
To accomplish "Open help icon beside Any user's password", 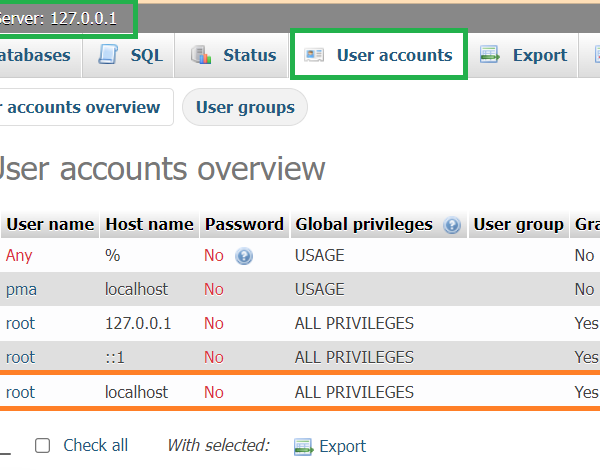I will pos(244,256).
